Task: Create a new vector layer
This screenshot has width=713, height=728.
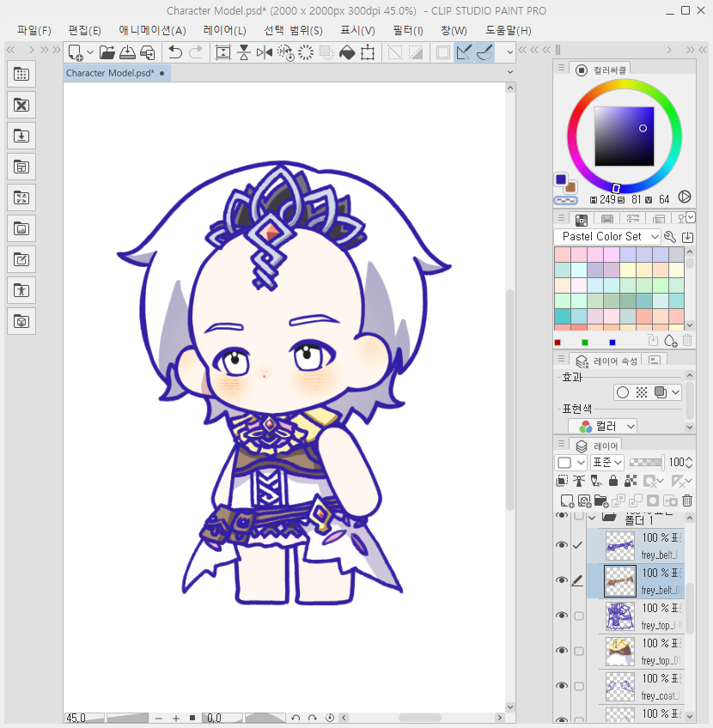Action: pos(584,500)
